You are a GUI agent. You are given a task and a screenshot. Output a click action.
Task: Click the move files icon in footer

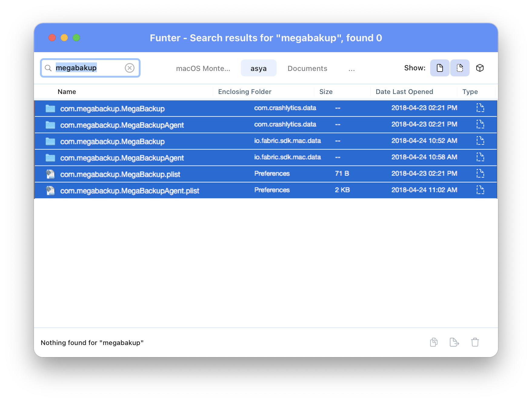(454, 342)
